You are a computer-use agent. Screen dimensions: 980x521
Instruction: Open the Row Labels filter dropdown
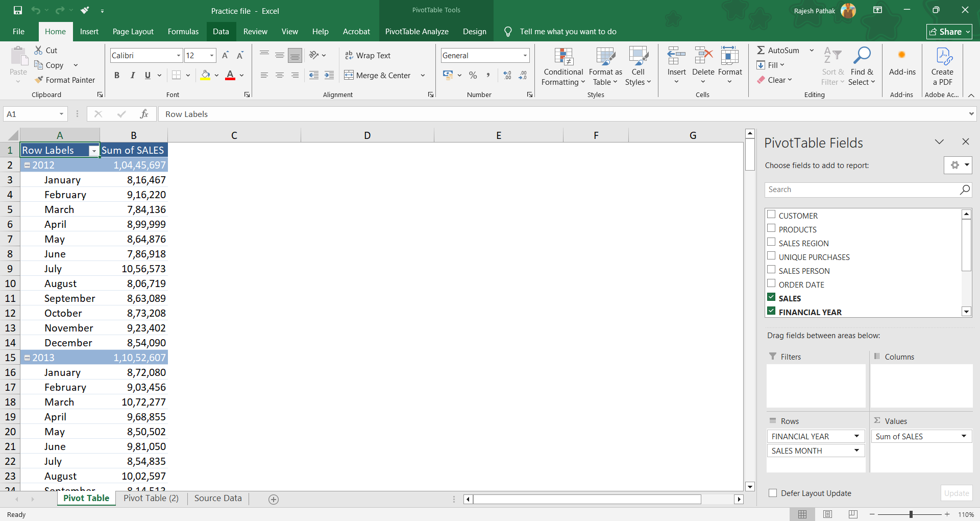(x=94, y=151)
